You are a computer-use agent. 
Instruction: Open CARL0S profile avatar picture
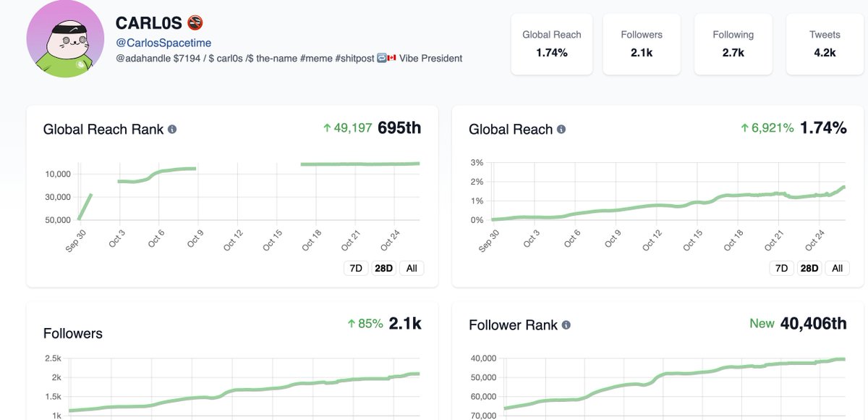point(65,40)
